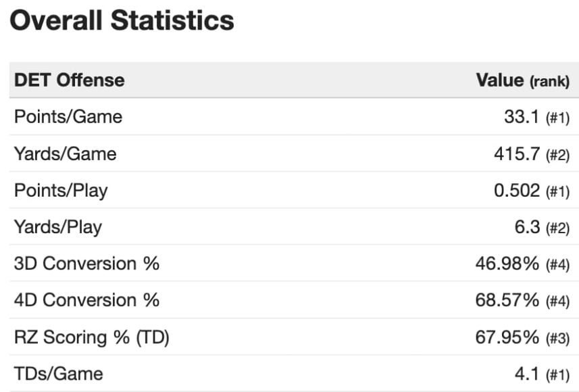Click the 0.502 Points/Play value

[x=517, y=191]
